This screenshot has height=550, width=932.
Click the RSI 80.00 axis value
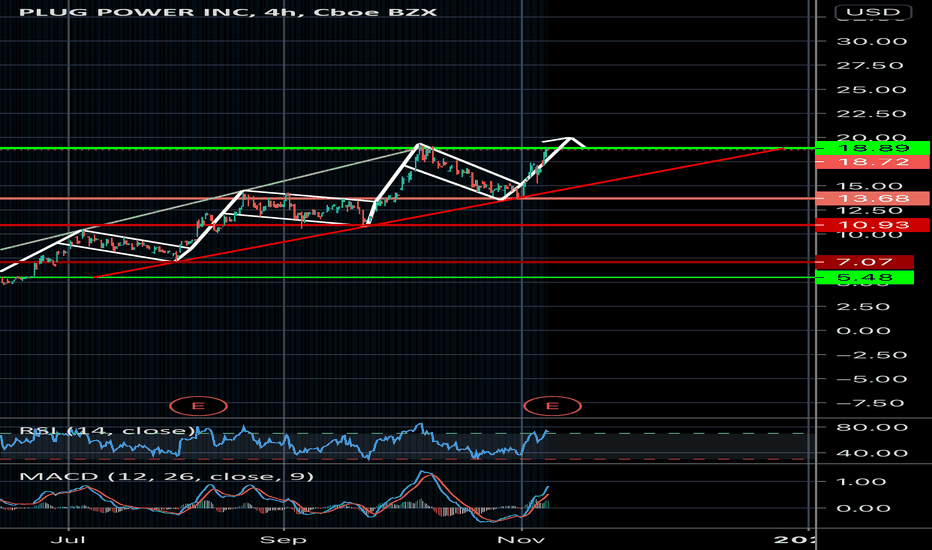click(x=872, y=427)
